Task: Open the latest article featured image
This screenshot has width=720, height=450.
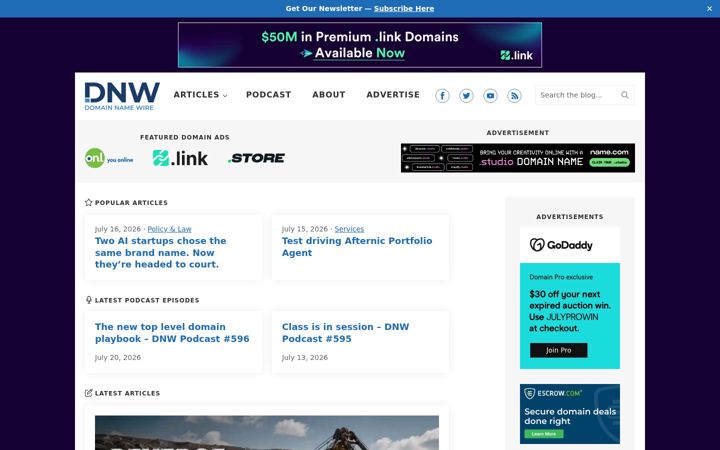Action: 267,433
